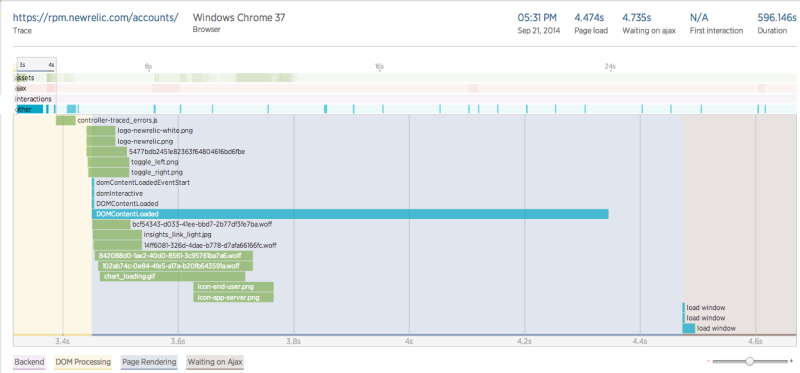Toggle the Waiting on Ajax legend

pyautogui.click(x=215, y=362)
